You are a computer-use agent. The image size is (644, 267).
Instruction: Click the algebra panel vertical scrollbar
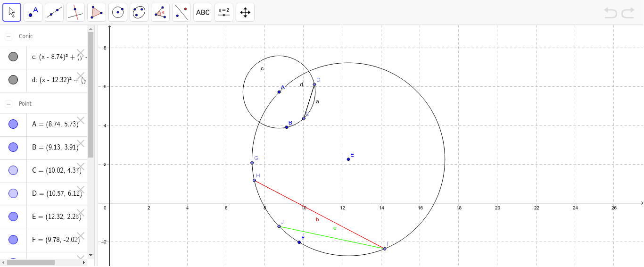(x=91, y=94)
